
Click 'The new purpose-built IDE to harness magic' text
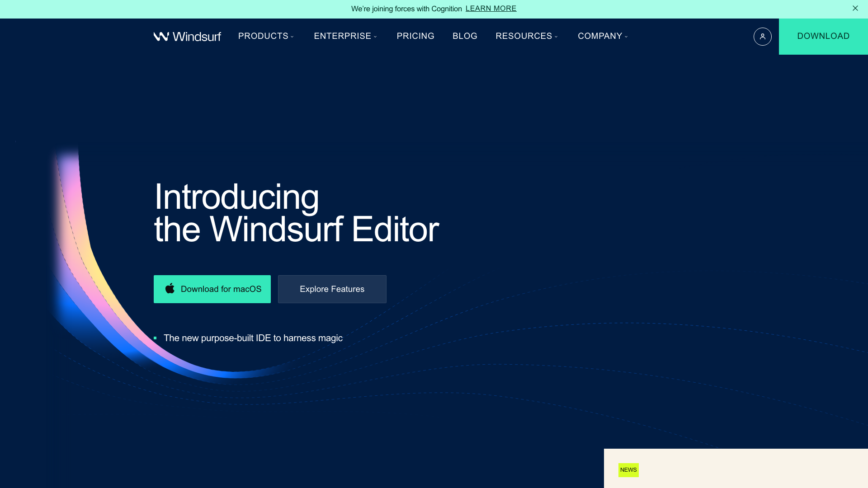[x=253, y=338]
